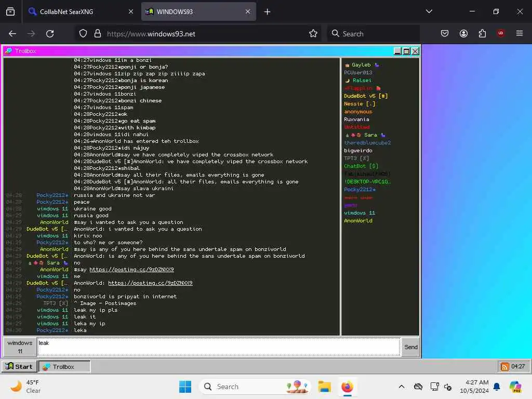
Task: Click the Windows 93 clock 04:27
Action: pyautogui.click(x=518, y=366)
